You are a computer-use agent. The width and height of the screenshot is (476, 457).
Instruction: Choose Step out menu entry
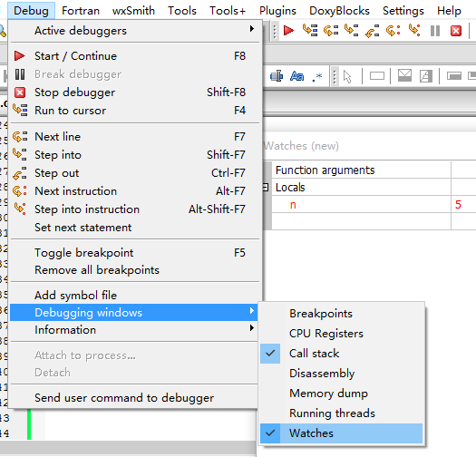pos(135,173)
